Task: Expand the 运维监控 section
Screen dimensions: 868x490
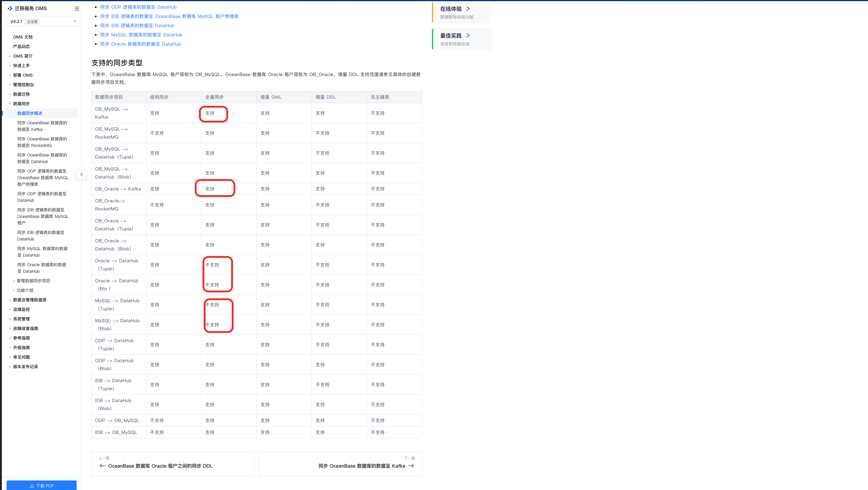Action: (x=10, y=309)
